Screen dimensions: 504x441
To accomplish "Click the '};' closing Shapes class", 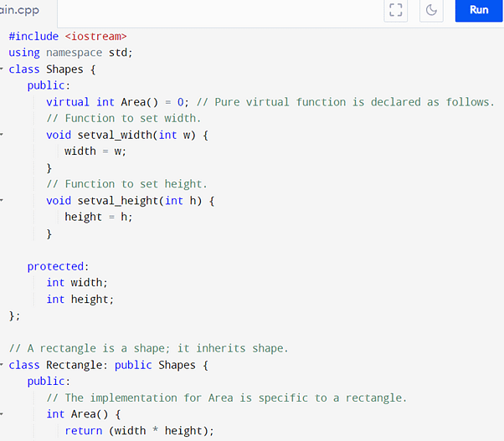I will point(14,316).
